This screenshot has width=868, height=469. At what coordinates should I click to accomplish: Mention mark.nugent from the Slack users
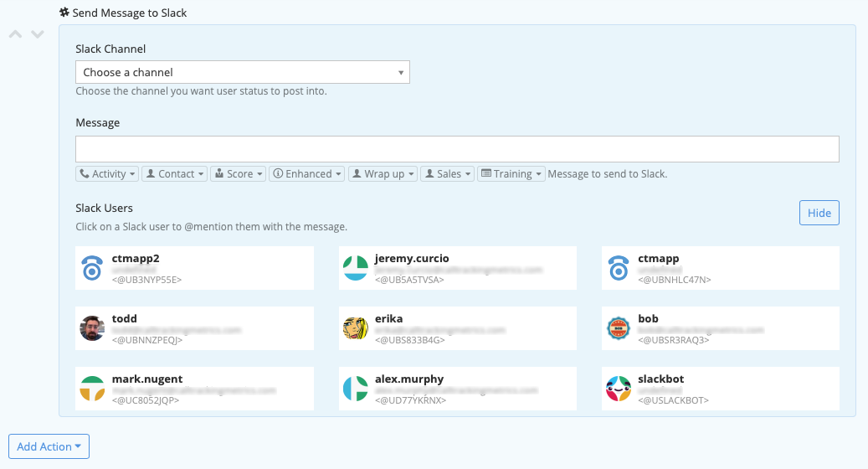pos(194,389)
